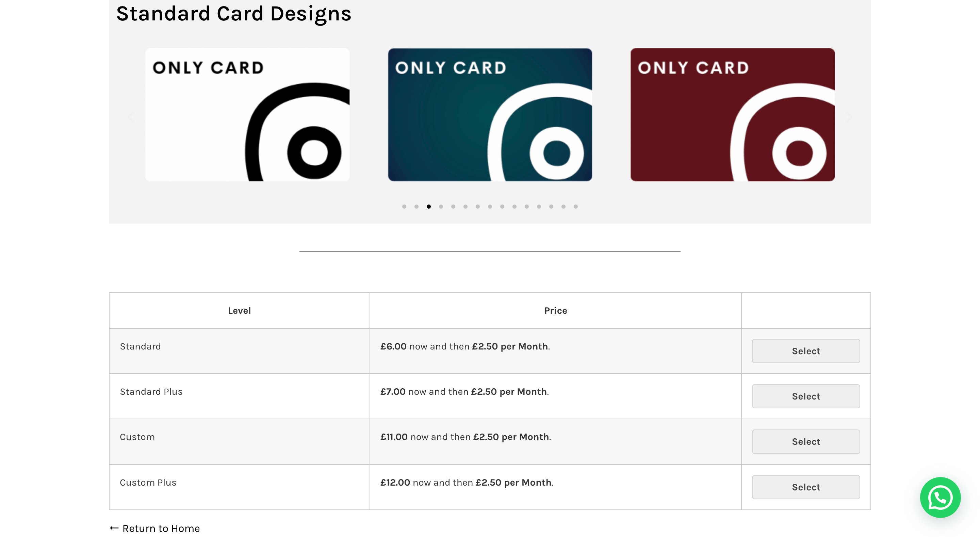Navigate to the first carousel slide dot
The width and height of the screenshot is (980, 537).
tap(404, 206)
